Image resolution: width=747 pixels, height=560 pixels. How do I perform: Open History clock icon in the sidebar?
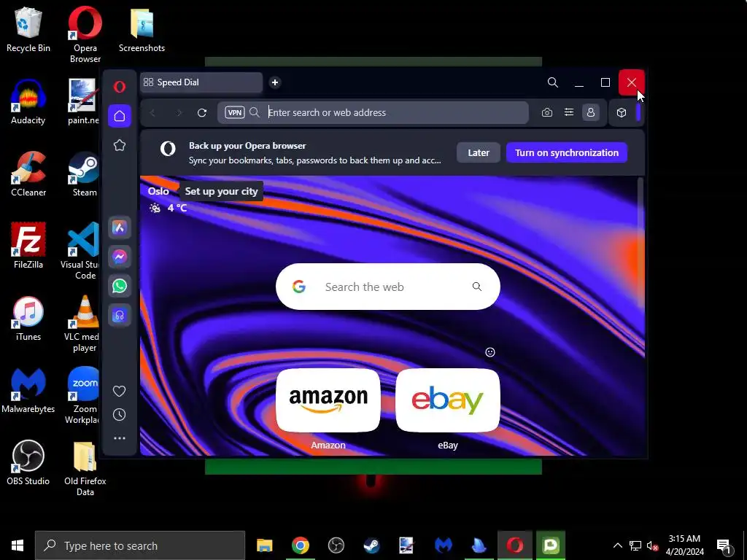(120, 414)
